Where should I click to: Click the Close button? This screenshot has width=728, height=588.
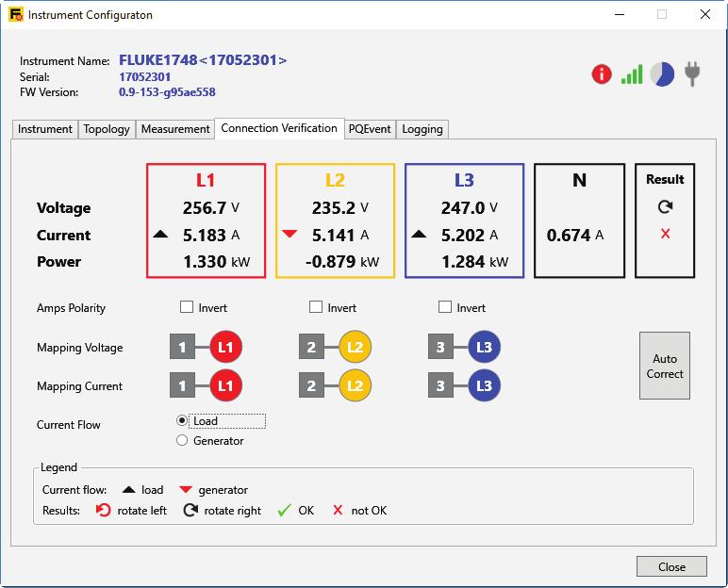point(671,566)
